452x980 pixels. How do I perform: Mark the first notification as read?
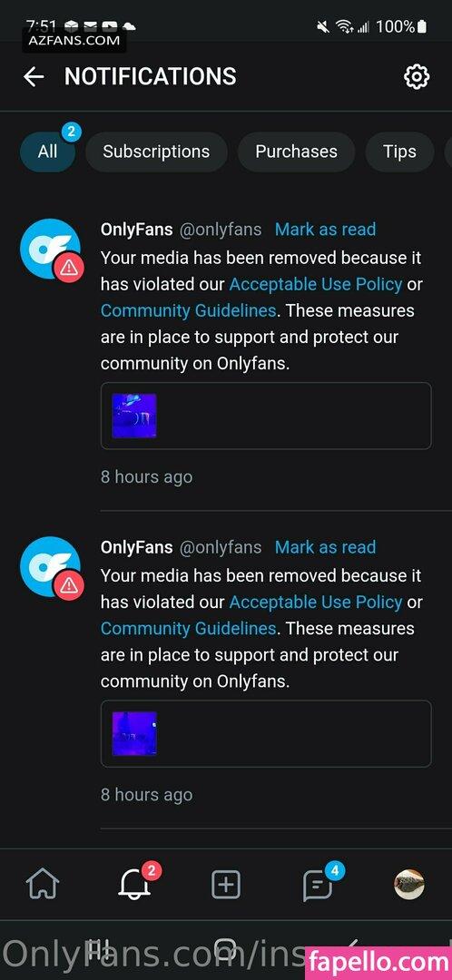pos(326,230)
